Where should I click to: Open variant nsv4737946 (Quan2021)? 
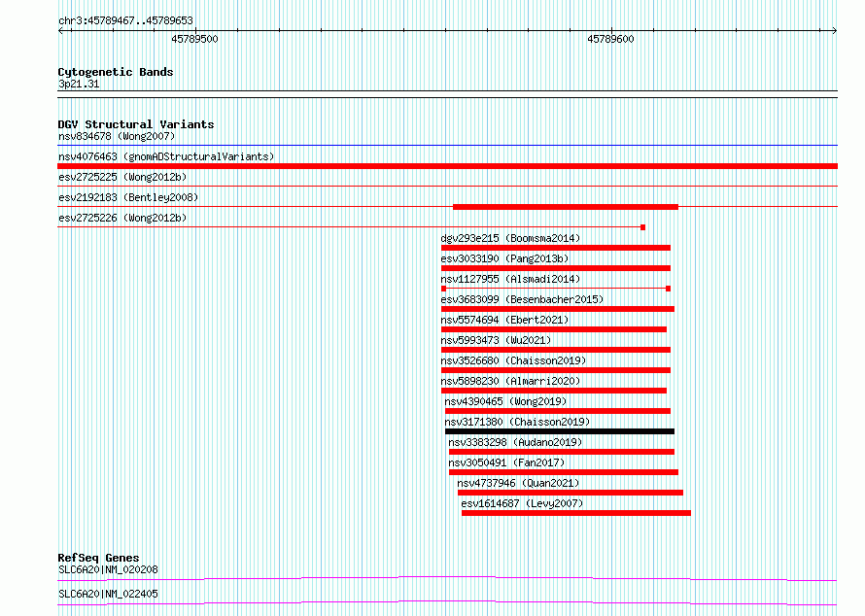pyautogui.click(x=518, y=483)
